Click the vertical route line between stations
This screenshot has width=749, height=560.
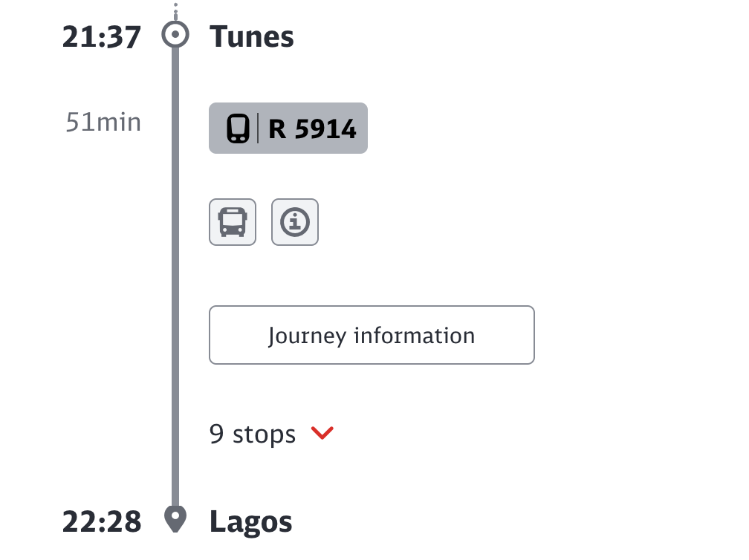click(x=175, y=277)
